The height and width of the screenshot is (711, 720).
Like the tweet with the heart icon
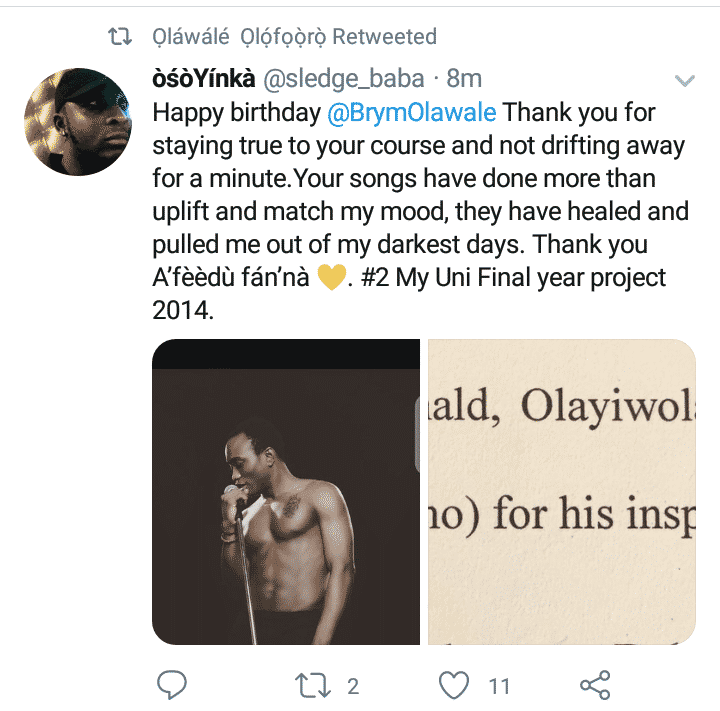454,685
